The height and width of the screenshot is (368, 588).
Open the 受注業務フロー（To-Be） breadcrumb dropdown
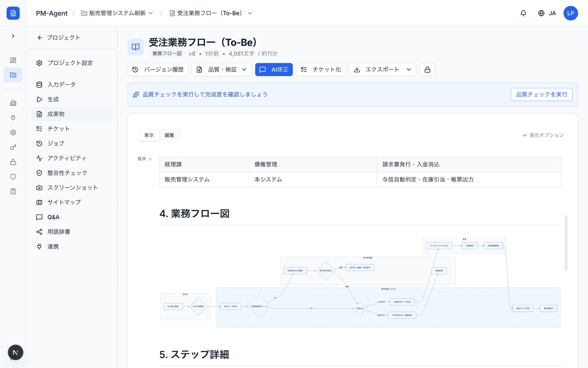coord(211,13)
